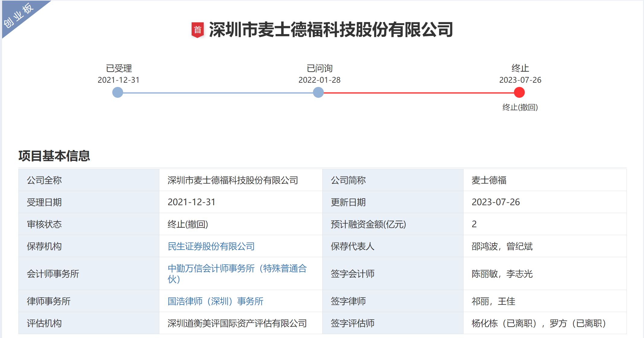The image size is (644, 338).
Task: Select the 杨化栋（已离职）, 罗方 cell
Action: 545,323
